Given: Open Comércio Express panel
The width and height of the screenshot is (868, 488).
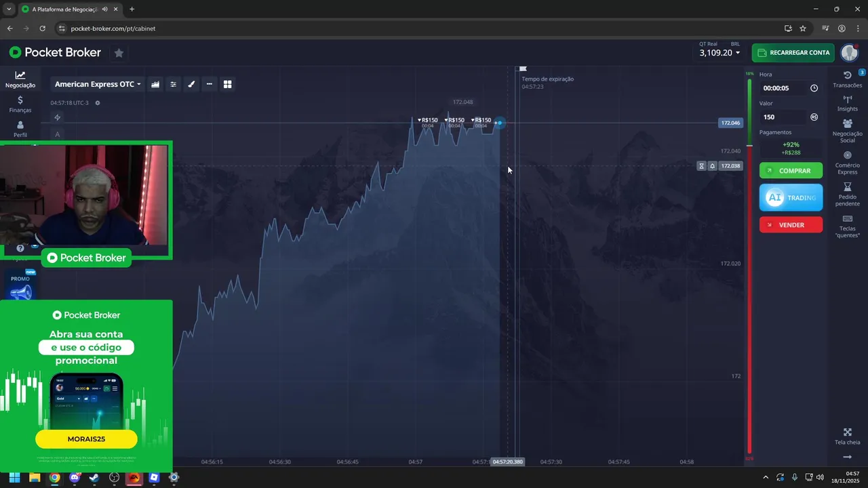Looking at the screenshot, I should tap(848, 163).
